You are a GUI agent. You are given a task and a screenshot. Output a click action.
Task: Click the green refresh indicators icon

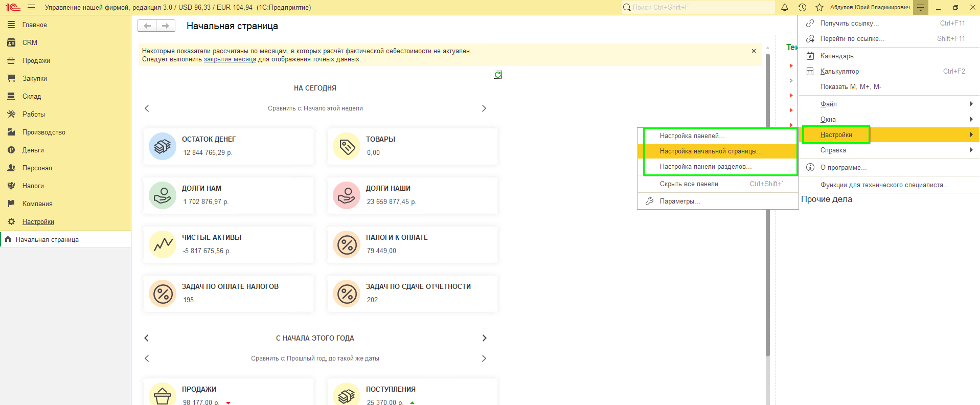pos(498,75)
